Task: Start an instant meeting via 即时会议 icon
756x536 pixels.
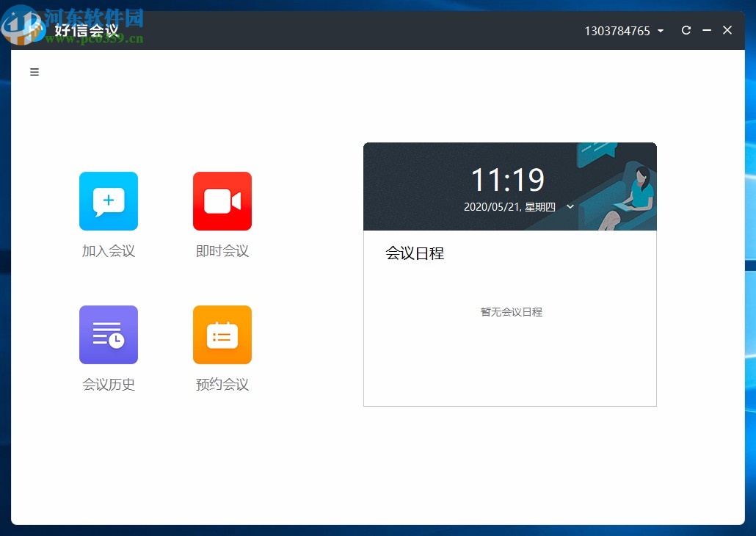Action: point(222,200)
